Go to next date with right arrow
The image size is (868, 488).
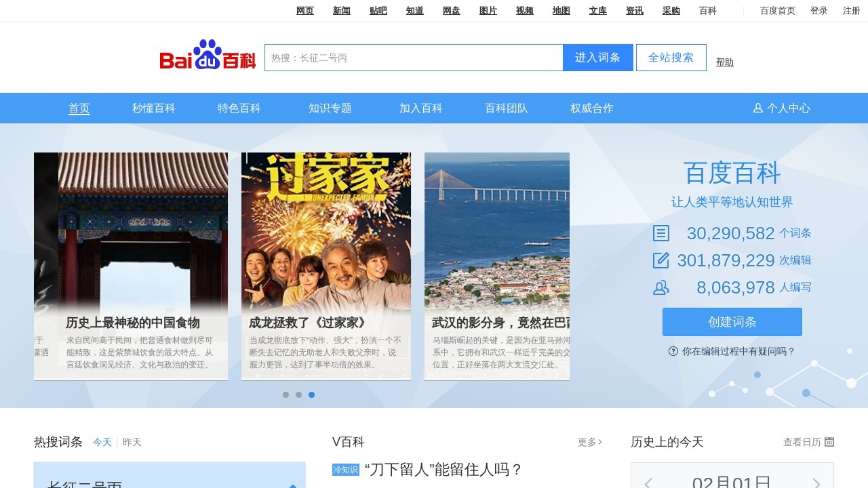coord(816,483)
